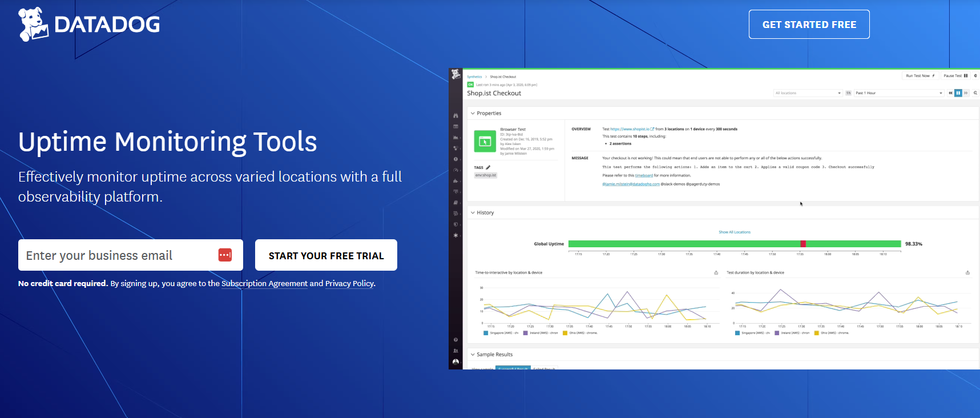Screen dimensions: 980x418
Task: Open the user avatar icon at sidebar bottom
Action: [455, 361]
